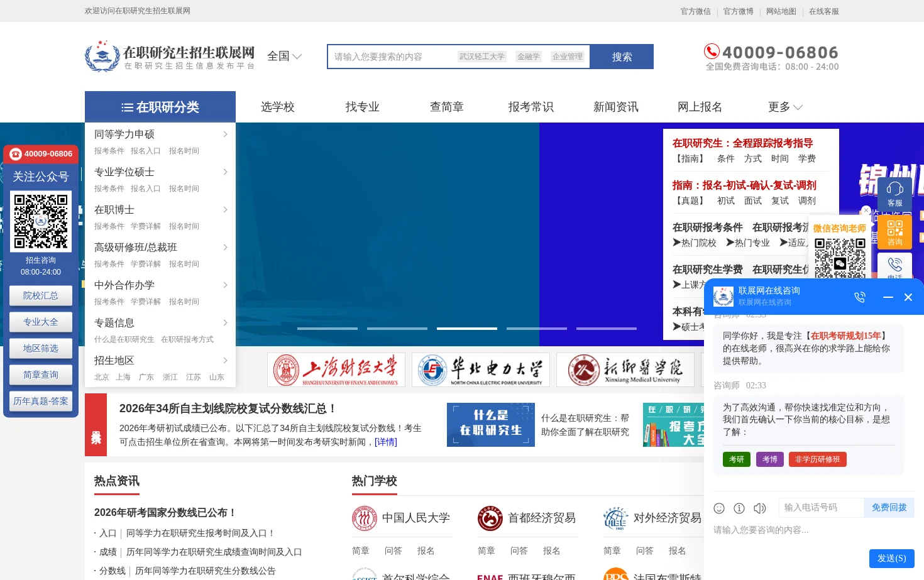Open the 咨询 QR code icon in right sidebar
This screenshot has height=580, width=924.
coord(895,232)
